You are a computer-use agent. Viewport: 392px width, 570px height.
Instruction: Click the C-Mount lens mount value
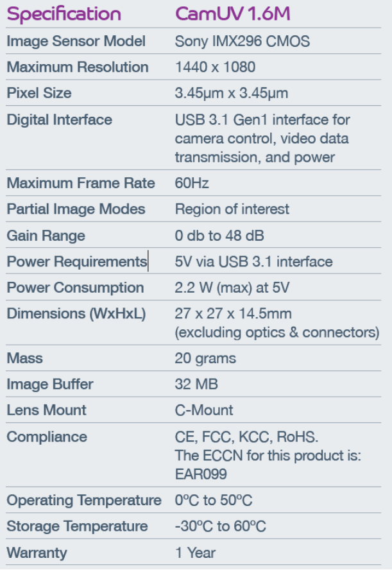click(204, 410)
